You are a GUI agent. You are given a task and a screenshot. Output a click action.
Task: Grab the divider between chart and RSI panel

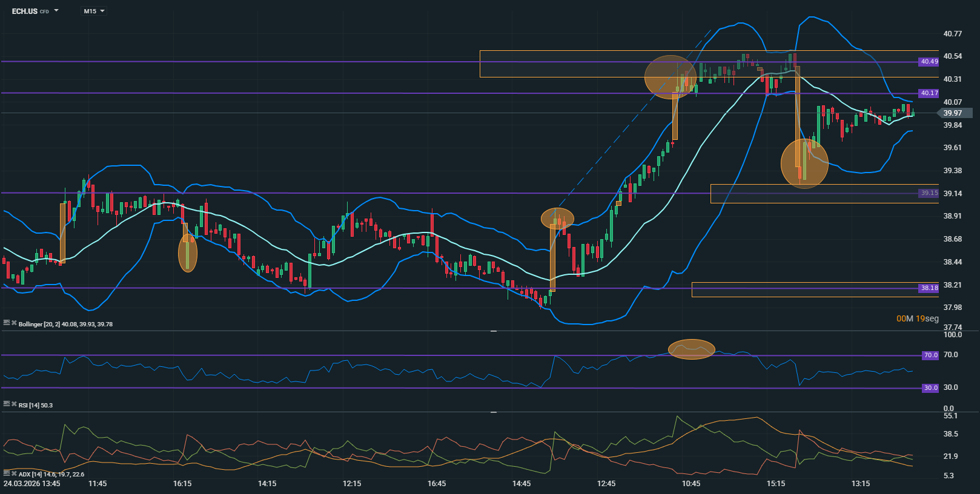coord(494,331)
